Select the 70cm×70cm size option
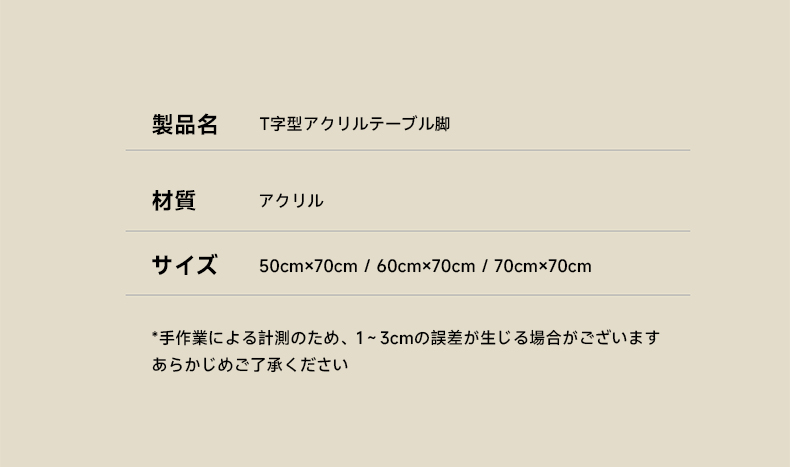The width and height of the screenshot is (790, 467). point(543,266)
